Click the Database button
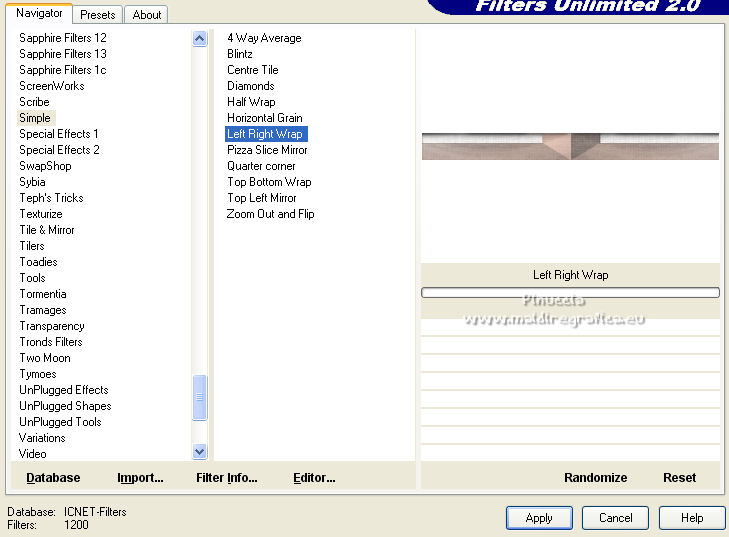Viewport: 729px width, 537px height. (x=53, y=477)
